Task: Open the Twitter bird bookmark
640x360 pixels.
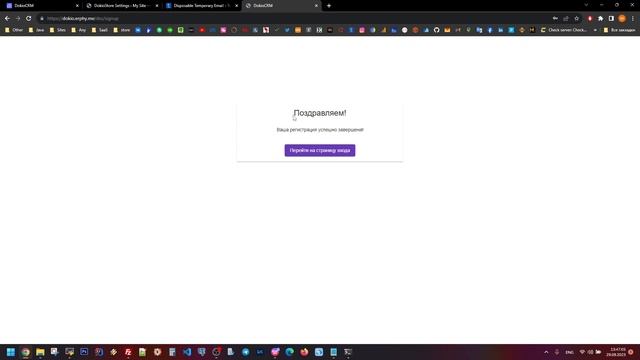Action: [287, 30]
